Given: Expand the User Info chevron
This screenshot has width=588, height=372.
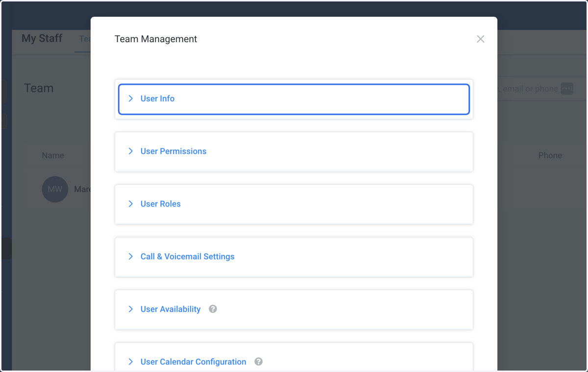Looking at the screenshot, I should point(130,99).
